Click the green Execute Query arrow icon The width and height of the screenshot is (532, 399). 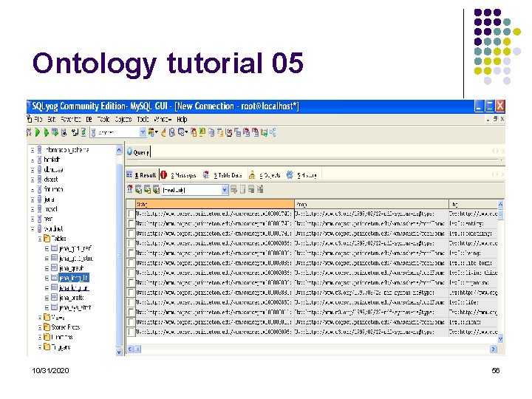click(38, 132)
